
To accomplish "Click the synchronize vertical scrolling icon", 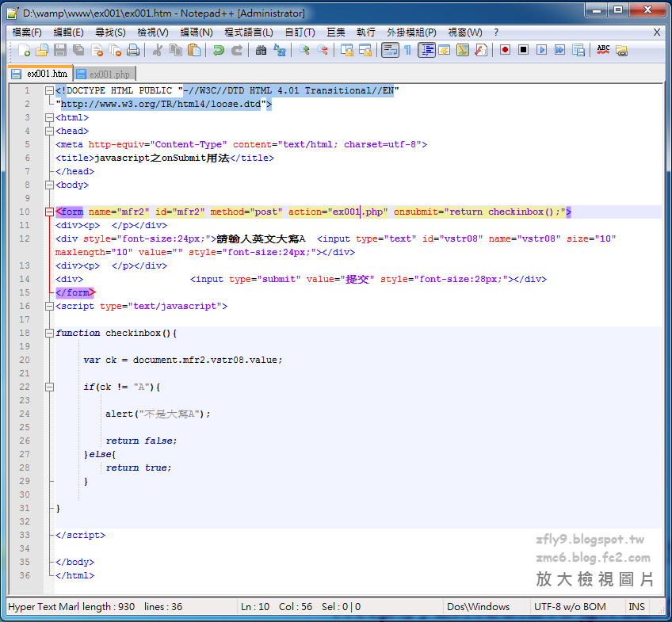I will (347, 50).
